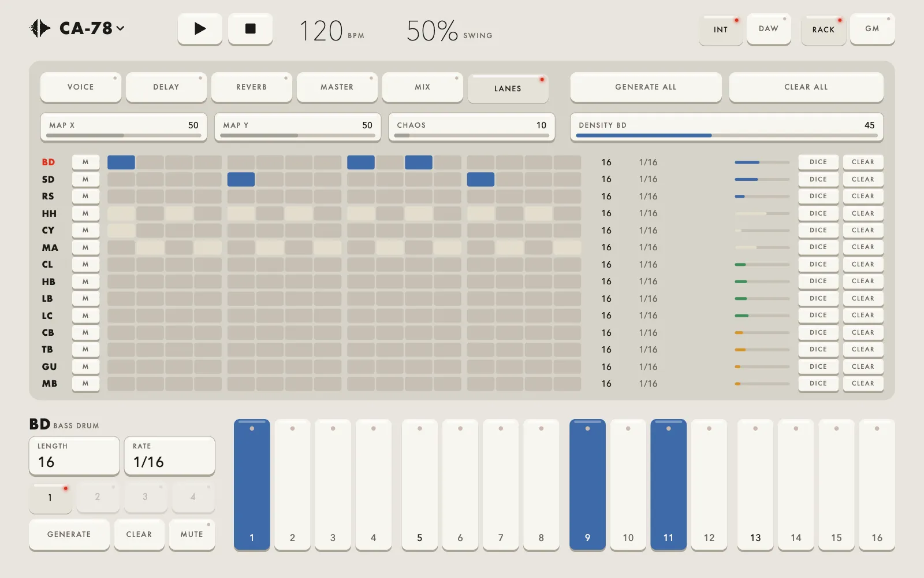
Task: Toggle first step of BD lane
Action: 121,162
